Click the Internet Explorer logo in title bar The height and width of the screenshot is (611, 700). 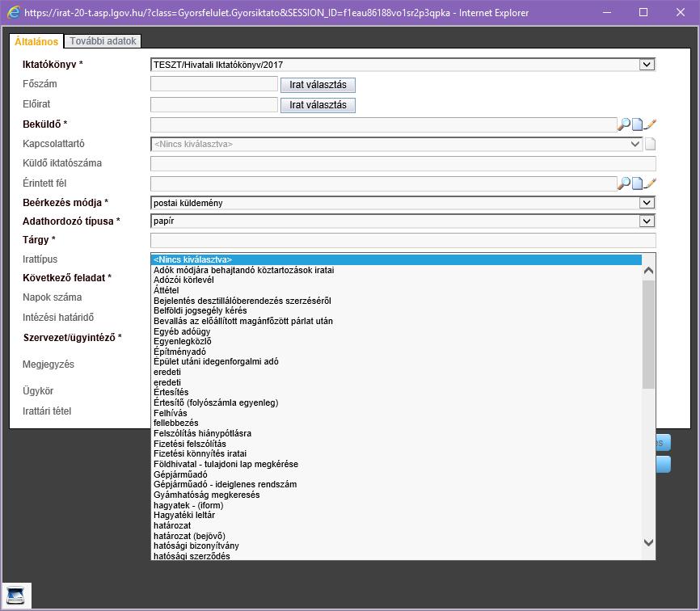tap(14, 12)
